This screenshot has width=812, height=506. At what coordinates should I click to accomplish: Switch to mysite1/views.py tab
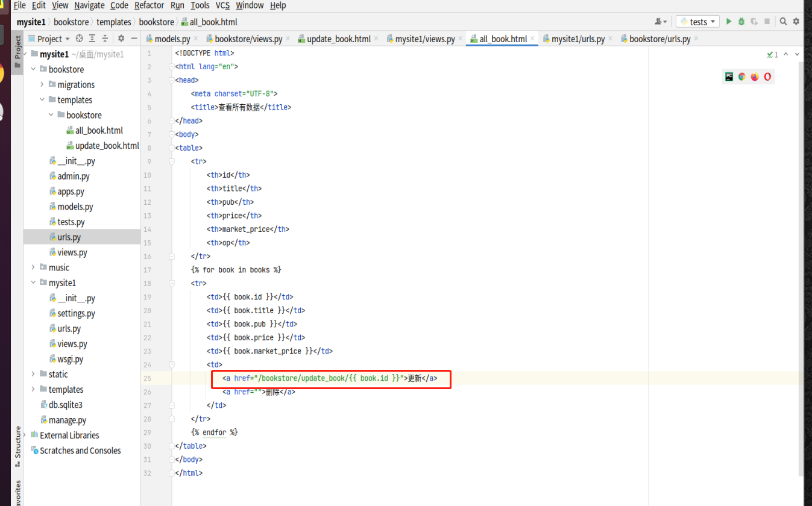[x=425, y=39]
